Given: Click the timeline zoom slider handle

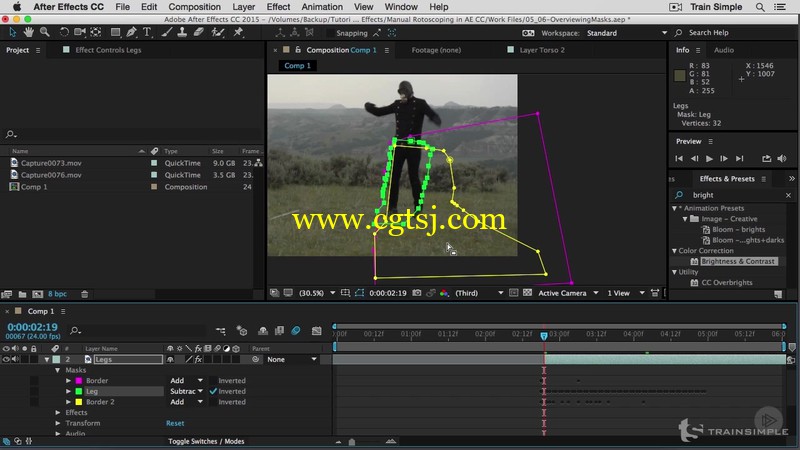Looking at the screenshot, I should coord(352,442).
